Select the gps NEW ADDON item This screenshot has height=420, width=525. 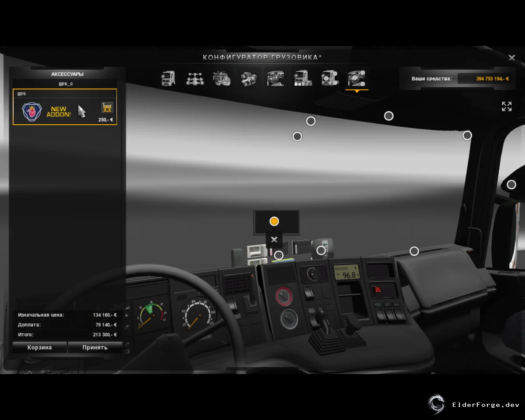click(65, 107)
